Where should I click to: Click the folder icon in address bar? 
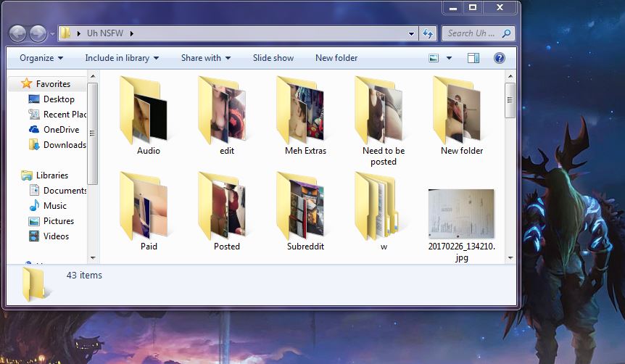coord(66,33)
